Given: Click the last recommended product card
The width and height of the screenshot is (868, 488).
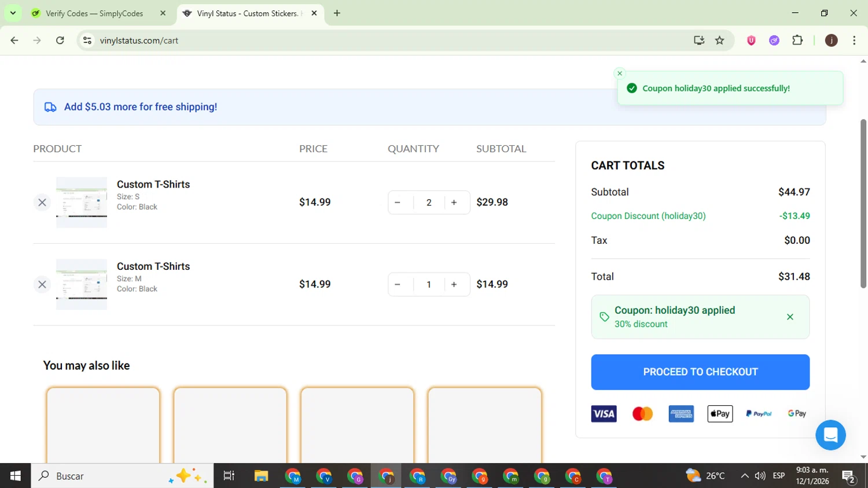Looking at the screenshot, I should [484, 425].
